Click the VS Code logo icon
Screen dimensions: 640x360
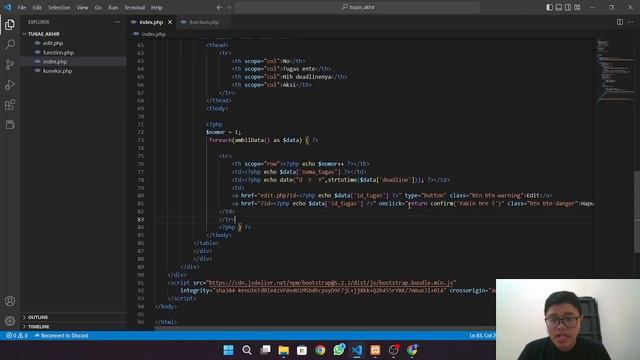pos(7,7)
